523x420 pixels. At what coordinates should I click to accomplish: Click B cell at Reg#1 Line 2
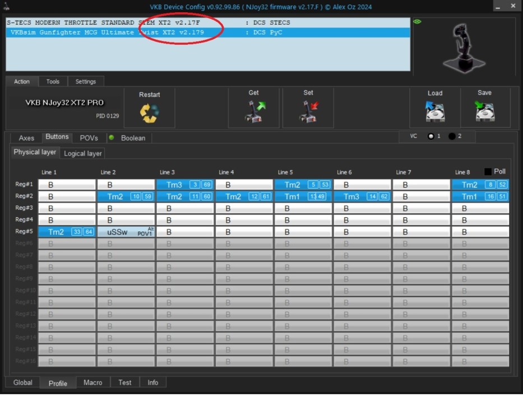126,185
